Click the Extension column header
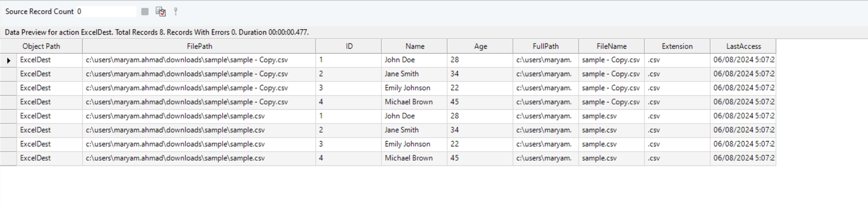Image resolution: width=868 pixels, height=204 pixels. 677,46
